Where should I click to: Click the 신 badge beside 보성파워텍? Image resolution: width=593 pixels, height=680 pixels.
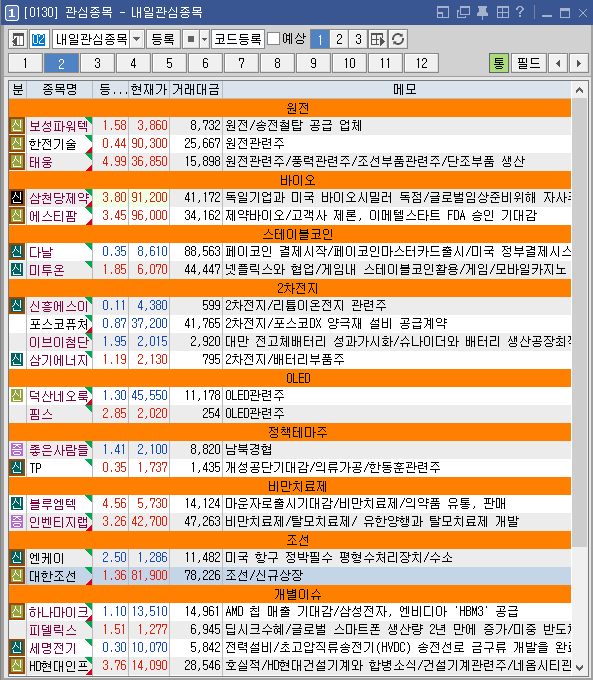point(17,126)
